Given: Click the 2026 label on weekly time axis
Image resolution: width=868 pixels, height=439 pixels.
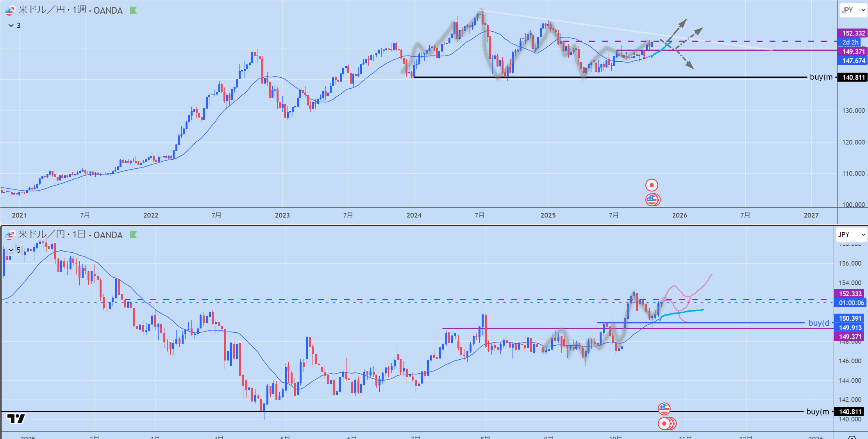Looking at the screenshot, I should [679, 215].
